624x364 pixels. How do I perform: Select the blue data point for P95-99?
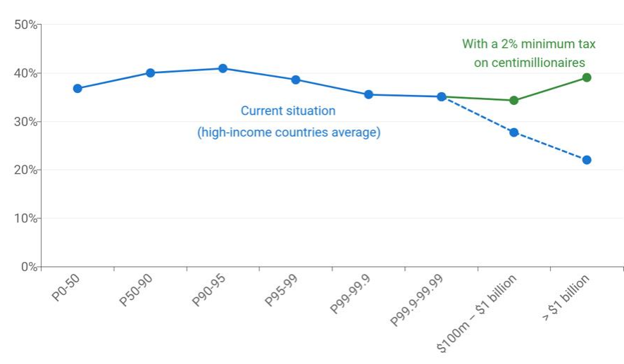296,80
